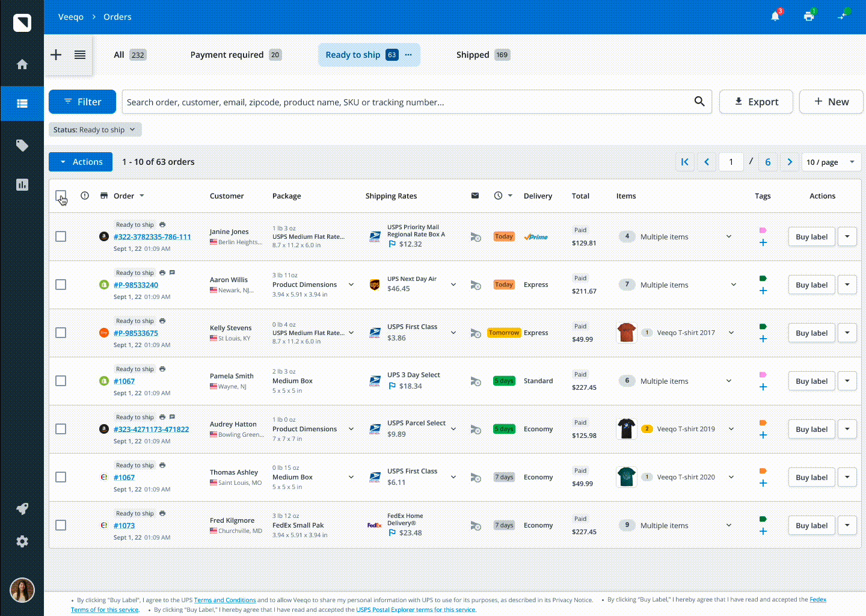Expand Buy label options for Aaron Willis
Viewport: 866px width, 616px height.
click(x=847, y=285)
